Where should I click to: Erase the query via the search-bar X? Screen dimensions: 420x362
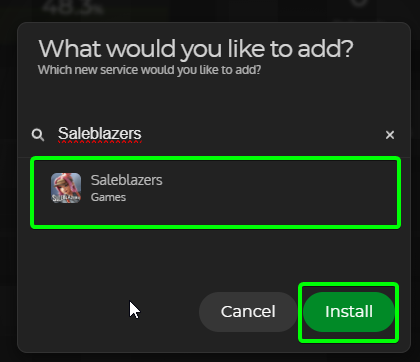coord(390,135)
